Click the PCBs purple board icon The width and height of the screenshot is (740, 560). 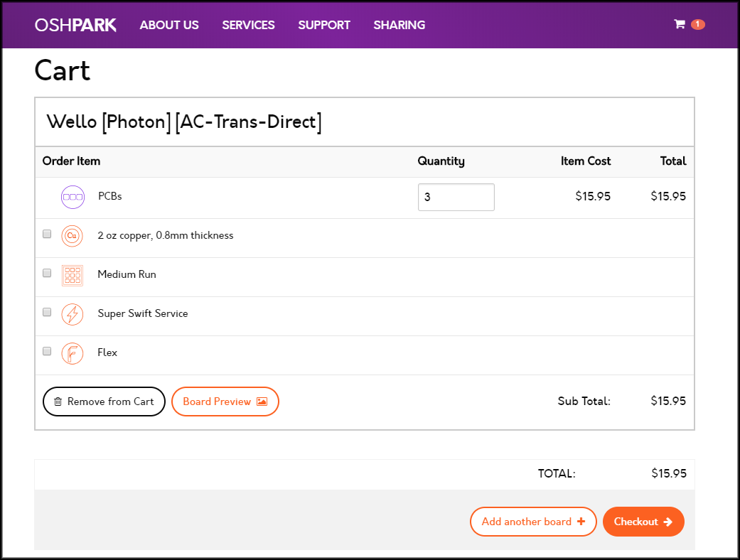point(73,197)
